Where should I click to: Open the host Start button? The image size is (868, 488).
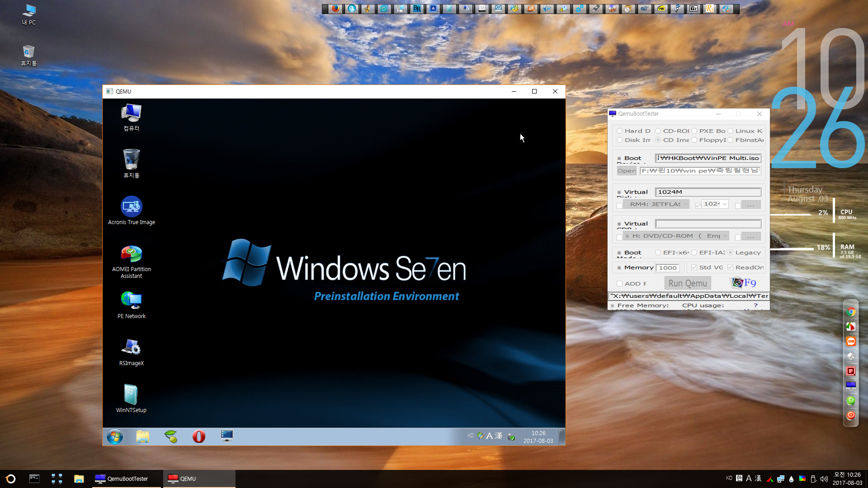(11, 479)
